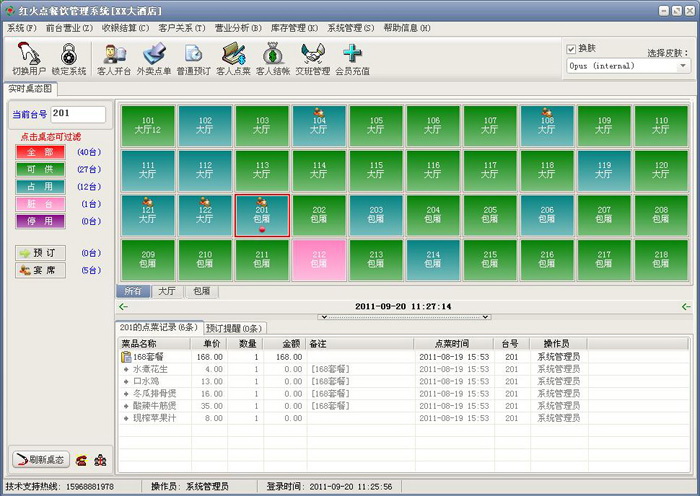Select the pink table 212 tile
This screenshot has height=496, width=700.
[x=317, y=260]
